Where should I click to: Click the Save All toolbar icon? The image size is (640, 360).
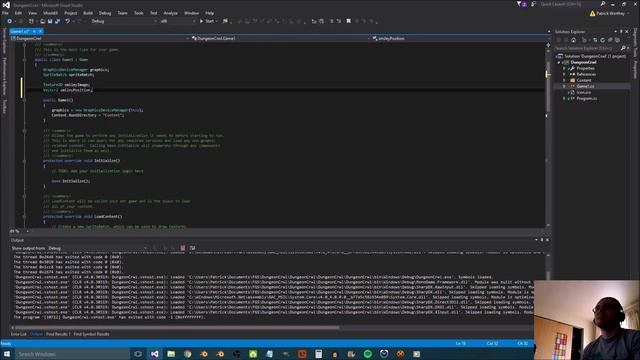click(57, 21)
